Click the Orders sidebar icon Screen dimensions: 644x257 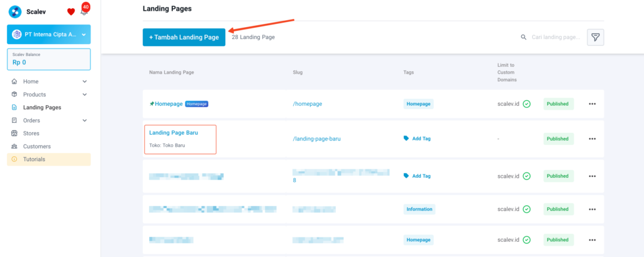click(14, 120)
